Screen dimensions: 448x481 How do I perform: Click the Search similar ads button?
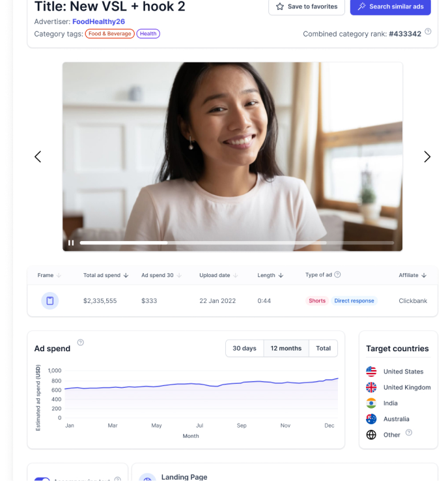coord(391,7)
